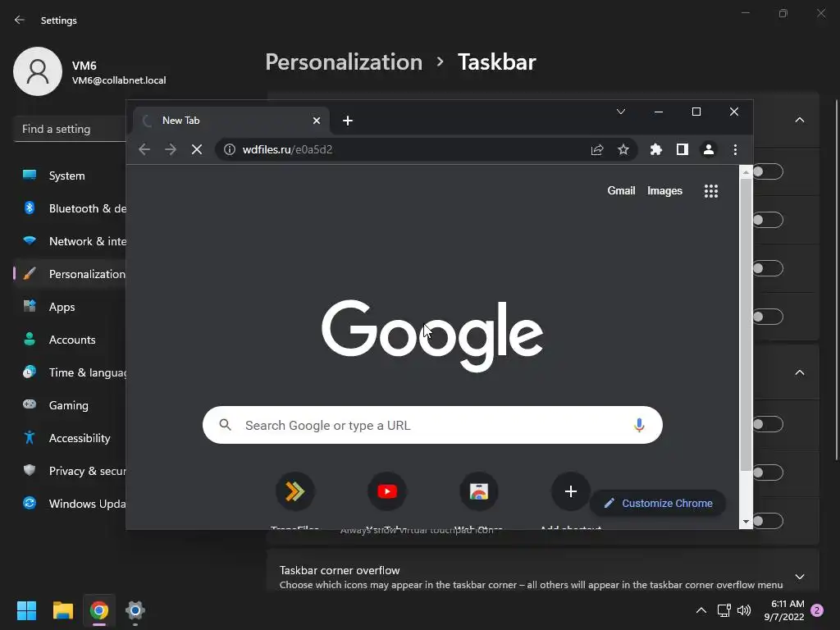Start voice search microphone
Viewport: 840px width, 630px height.
638,426
